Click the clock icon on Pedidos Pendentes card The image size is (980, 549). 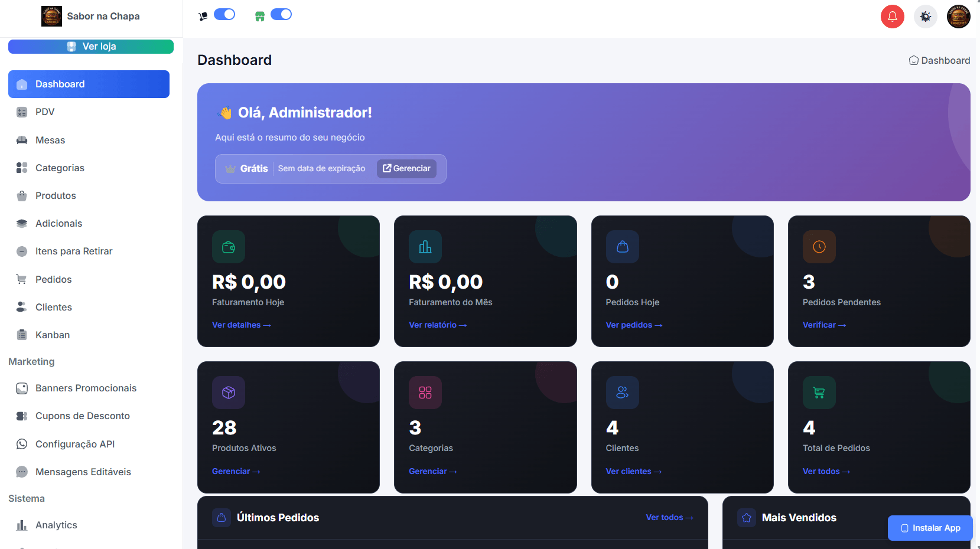(x=819, y=247)
